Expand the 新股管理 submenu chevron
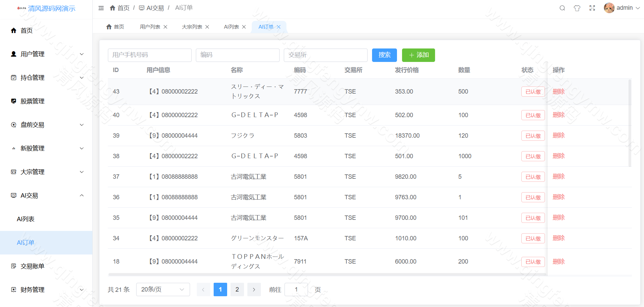The width and height of the screenshot is (644, 307). click(x=82, y=148)
